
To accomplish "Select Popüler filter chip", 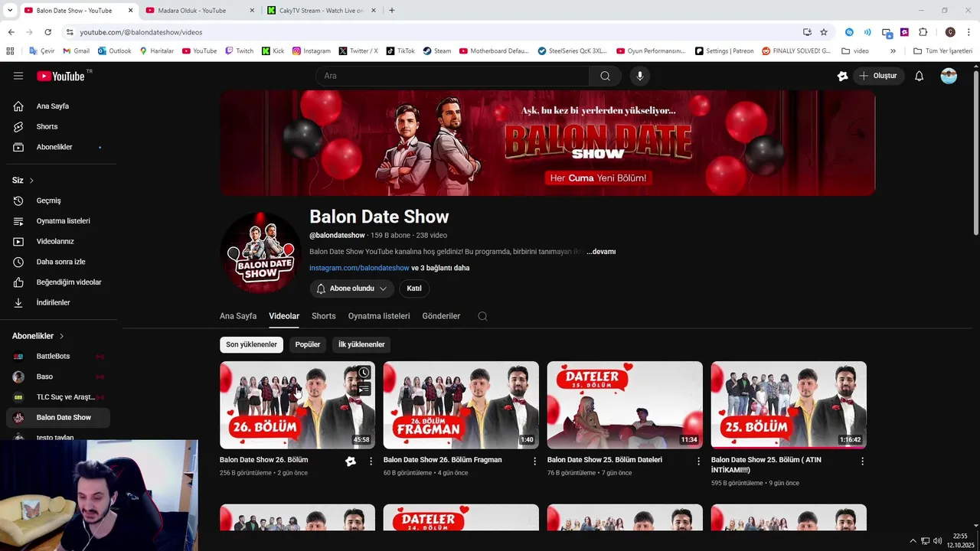I will click(308, 344).
